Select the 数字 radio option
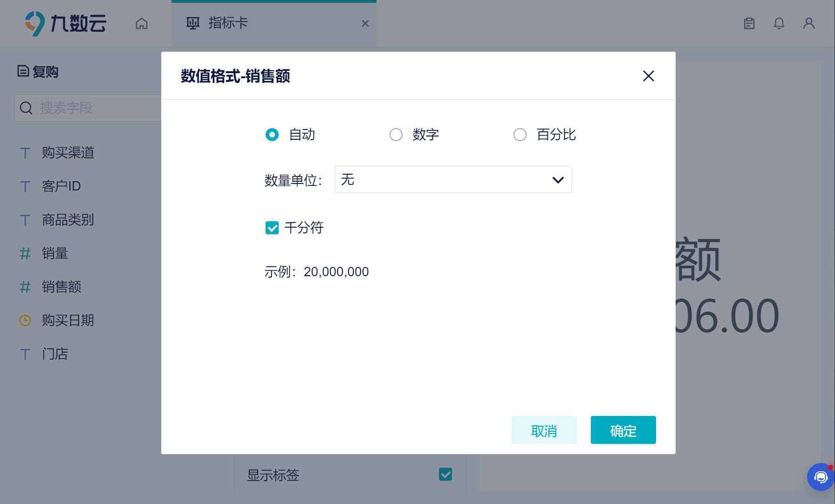The image size is (835, 504). 396,135
